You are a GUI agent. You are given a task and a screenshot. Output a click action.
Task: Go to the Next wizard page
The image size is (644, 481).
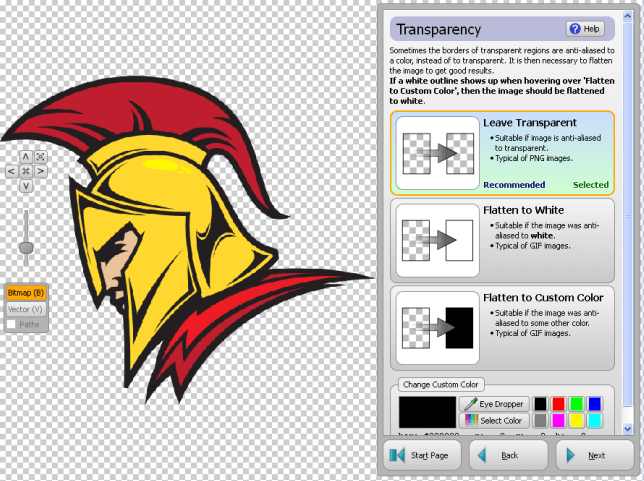coord(594,455)
